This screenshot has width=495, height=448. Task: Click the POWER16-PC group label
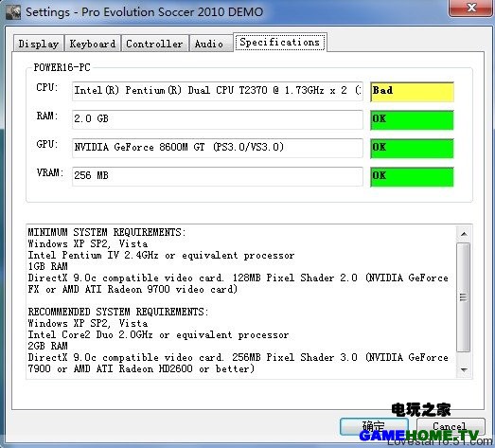pos(62,67)
